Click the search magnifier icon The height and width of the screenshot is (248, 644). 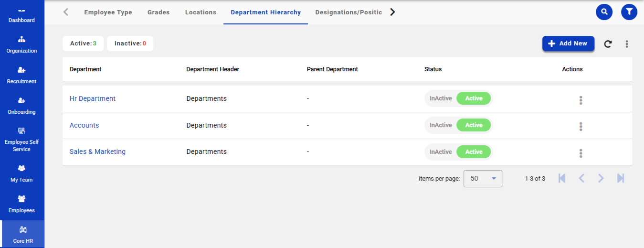604,12
